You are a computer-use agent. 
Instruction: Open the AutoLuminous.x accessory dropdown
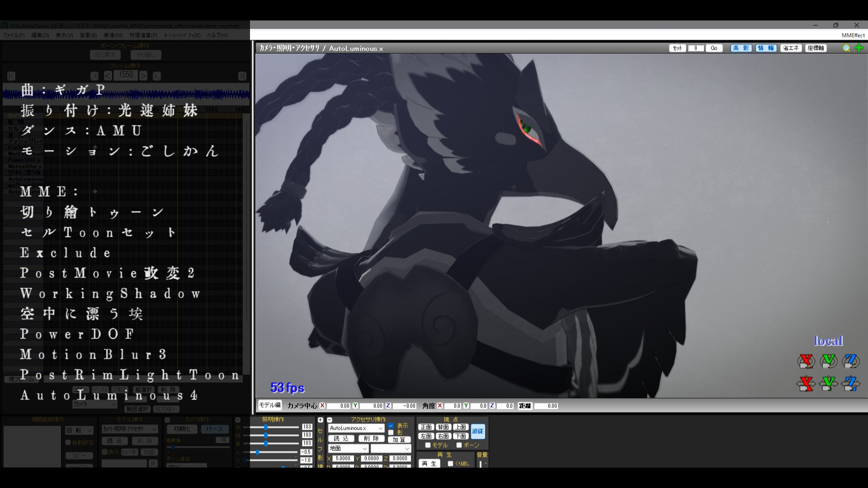pyautogui.click(x=356, y=428)
